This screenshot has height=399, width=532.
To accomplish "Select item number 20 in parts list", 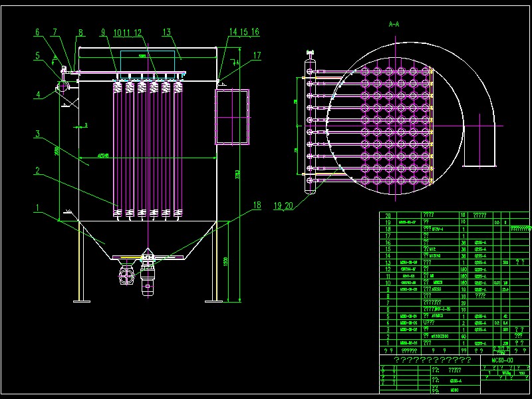I will coord(388,215).
